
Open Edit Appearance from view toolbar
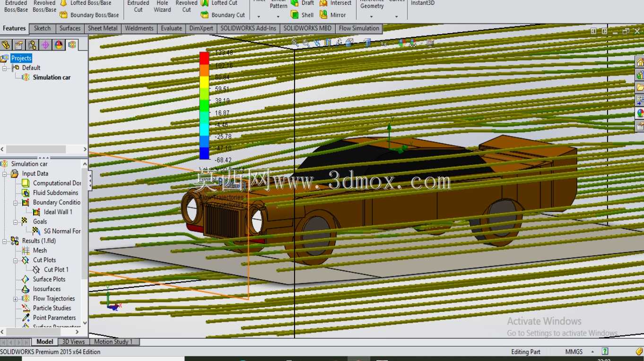(x=402, y=43)
